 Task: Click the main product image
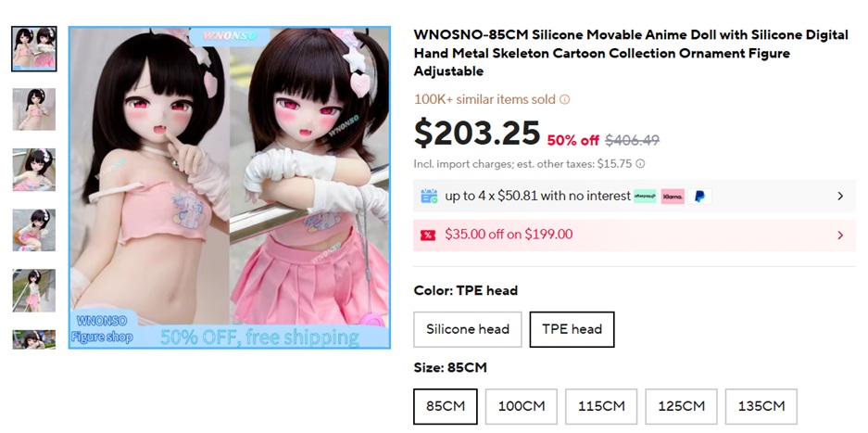tap(230, 187)
